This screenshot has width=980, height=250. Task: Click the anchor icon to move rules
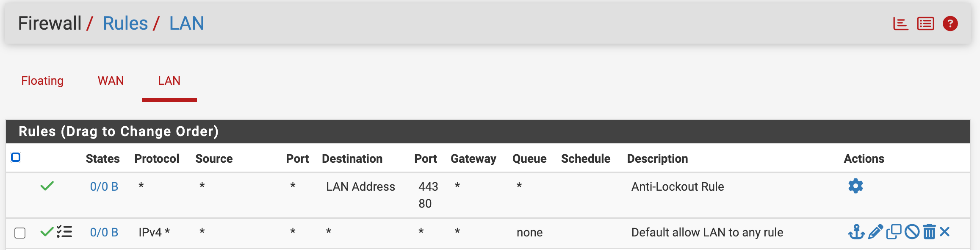(856, 232)
